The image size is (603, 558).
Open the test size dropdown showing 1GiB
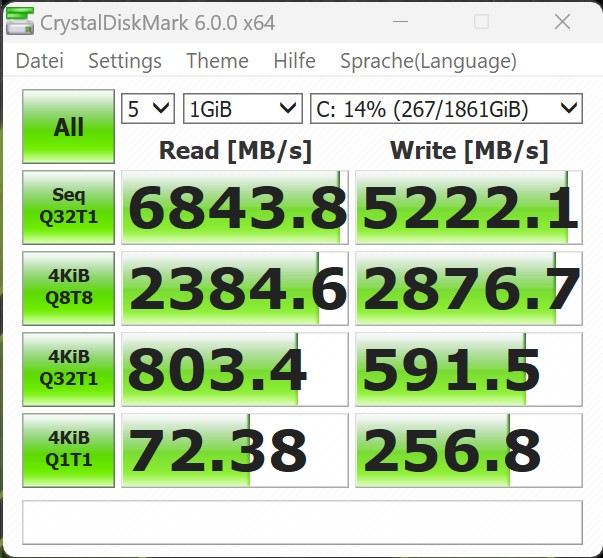(243, 109)
